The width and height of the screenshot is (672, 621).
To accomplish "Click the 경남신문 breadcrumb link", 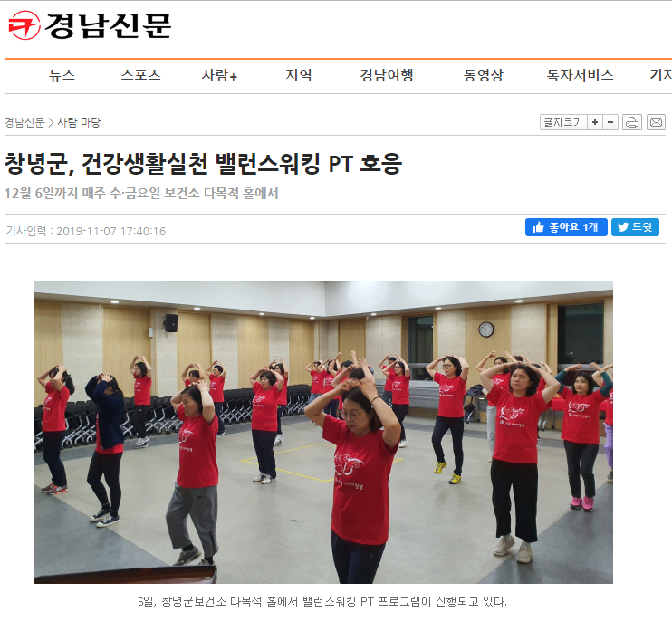I will pos(24,122).
